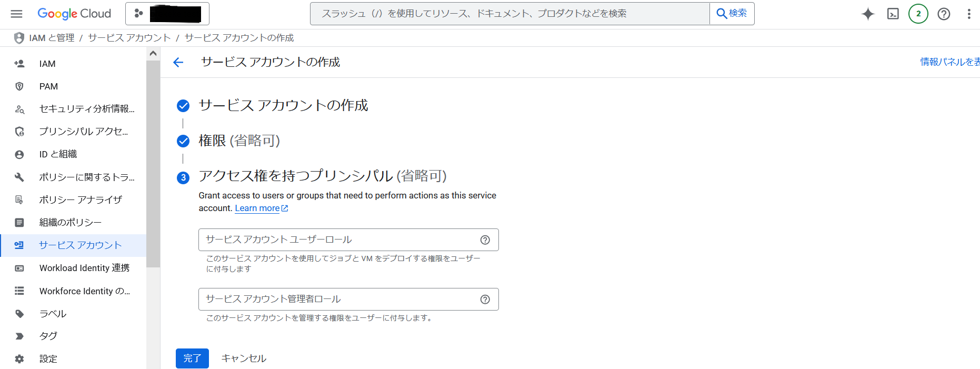Click the 完了 button
980x369 pixels.
click(192, 358)
